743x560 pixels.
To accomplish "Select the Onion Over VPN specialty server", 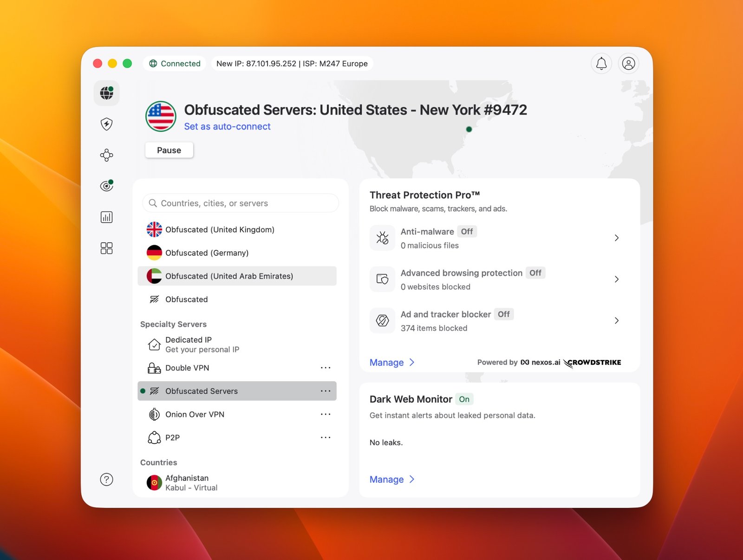I will point(195,414).
